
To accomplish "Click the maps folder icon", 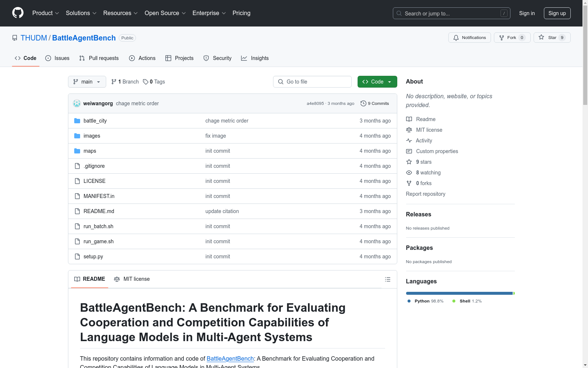I will [x=77, y=151].
